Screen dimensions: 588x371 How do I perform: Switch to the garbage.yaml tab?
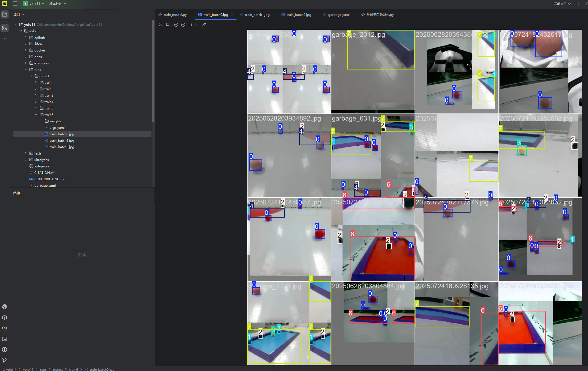point(338,14)
